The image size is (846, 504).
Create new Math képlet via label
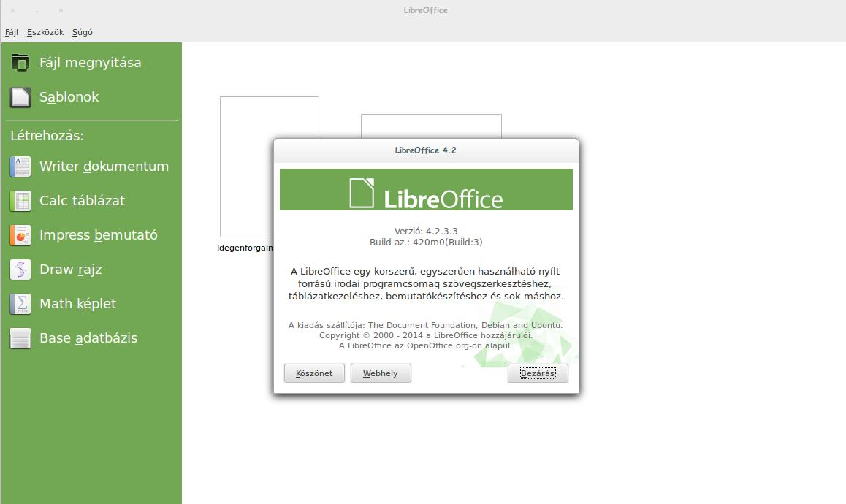(77, 304)
